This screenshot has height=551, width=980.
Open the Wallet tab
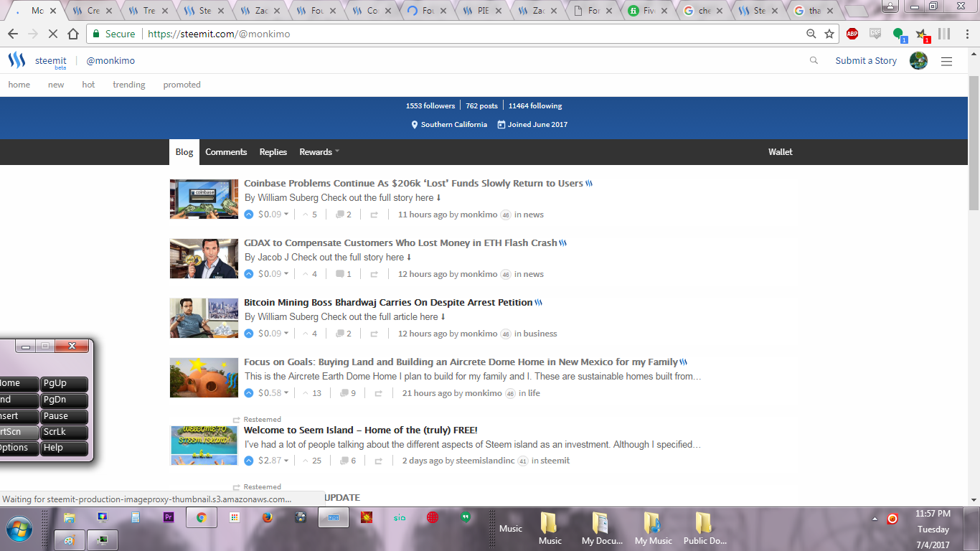781,152
